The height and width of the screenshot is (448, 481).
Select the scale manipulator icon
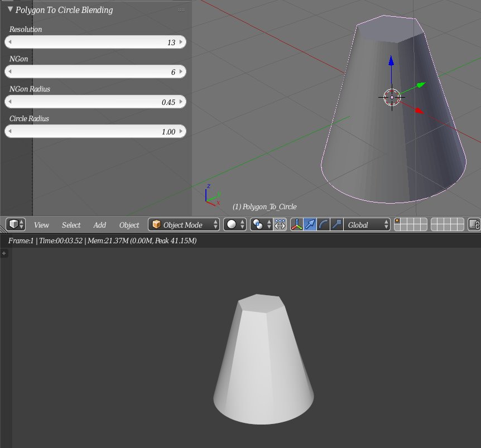point(336,224)
